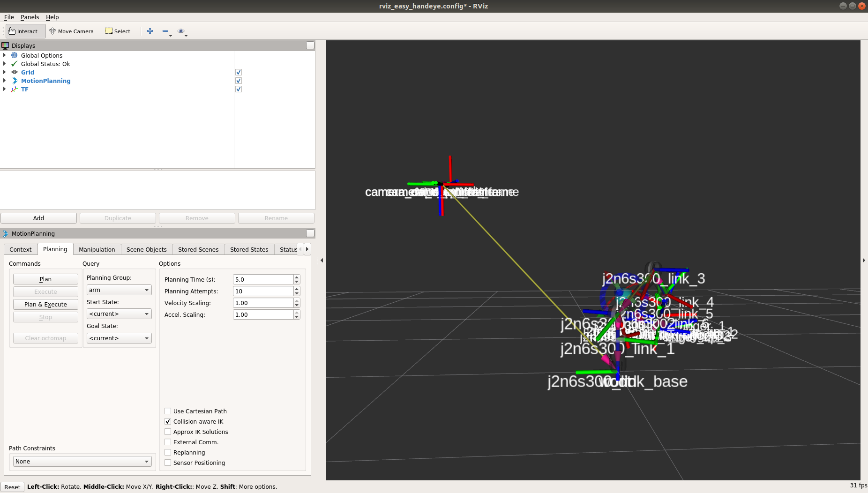Enable the Use Cartesian Path option

tap(168, 411)
